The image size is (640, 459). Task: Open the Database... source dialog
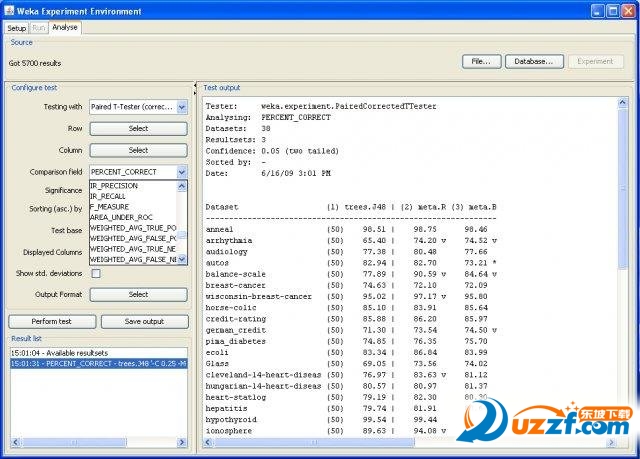[534, 62]
